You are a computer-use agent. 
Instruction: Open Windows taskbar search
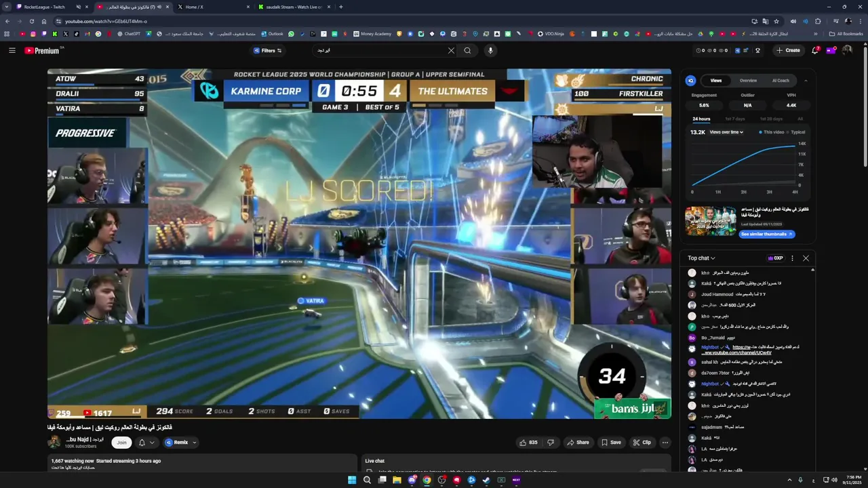(367, 480)
